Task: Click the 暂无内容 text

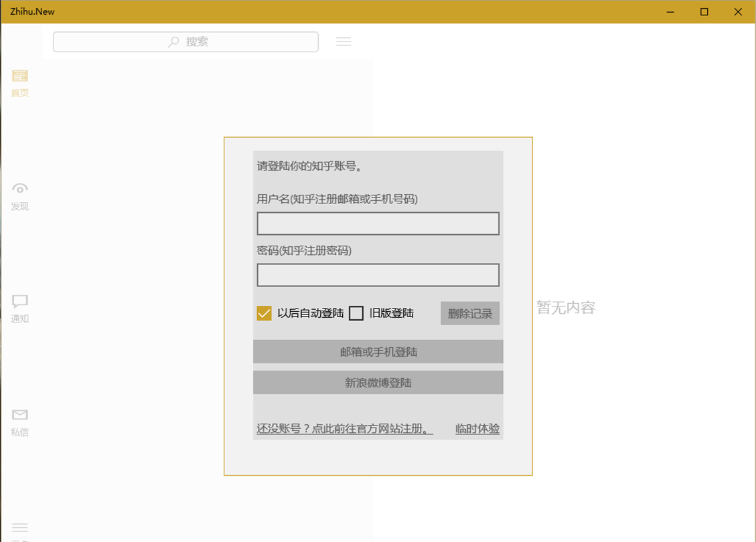Action: pos(566,307)
